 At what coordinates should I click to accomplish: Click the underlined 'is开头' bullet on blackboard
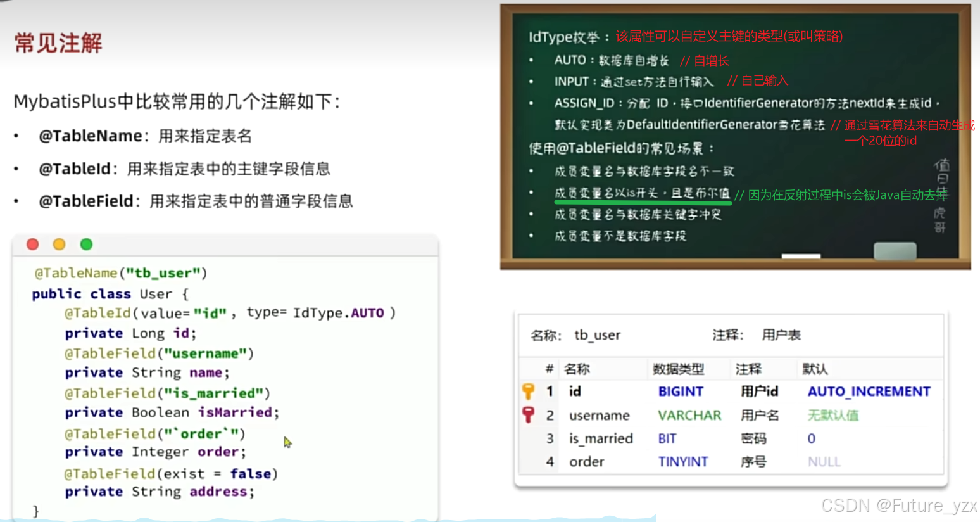(642, 193)
